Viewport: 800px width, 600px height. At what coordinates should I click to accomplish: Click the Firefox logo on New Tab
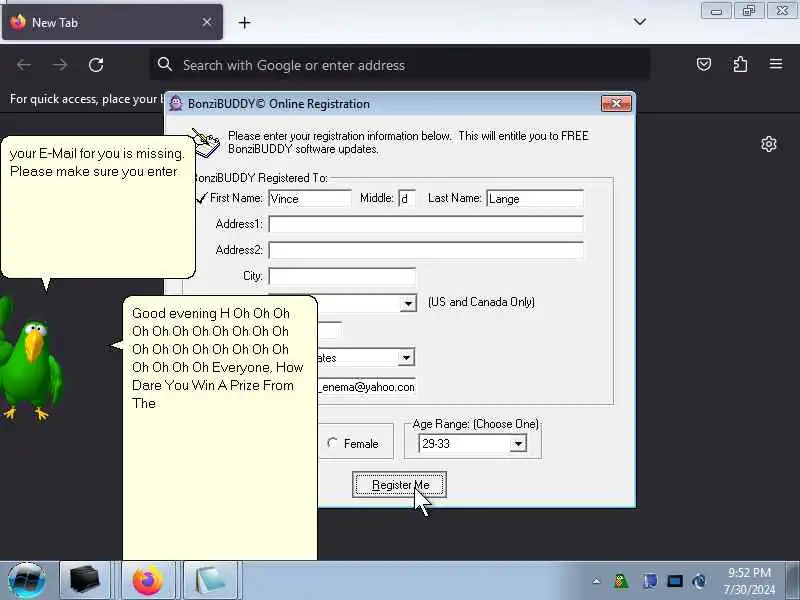(x=18, y=22)
